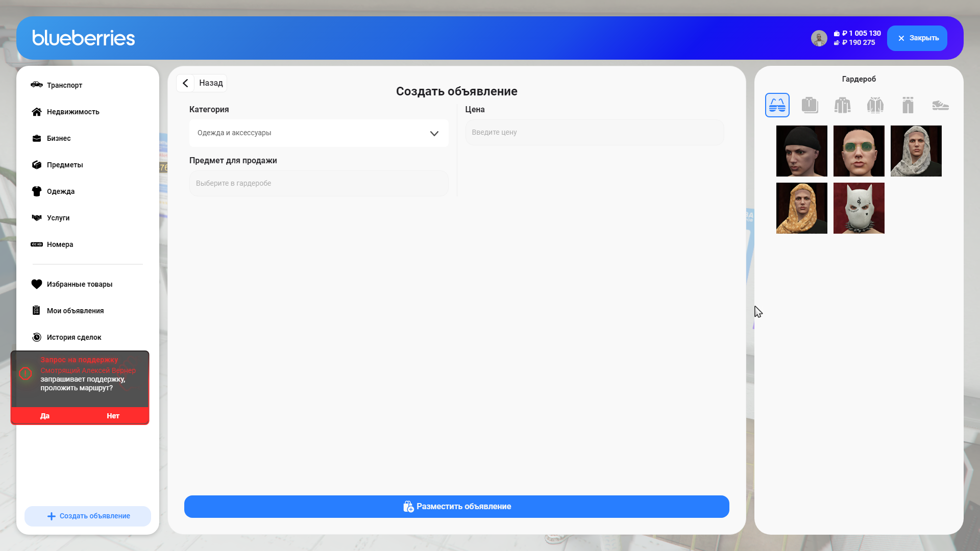Choose the white cat mask item
The width and height of the screenshot is (980, 551).
[859, 208]
